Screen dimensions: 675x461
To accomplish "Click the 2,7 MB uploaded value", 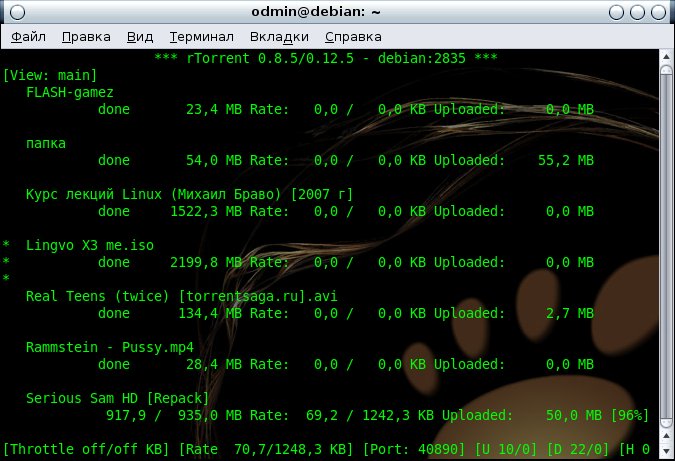I will click(x=570, y=313).
